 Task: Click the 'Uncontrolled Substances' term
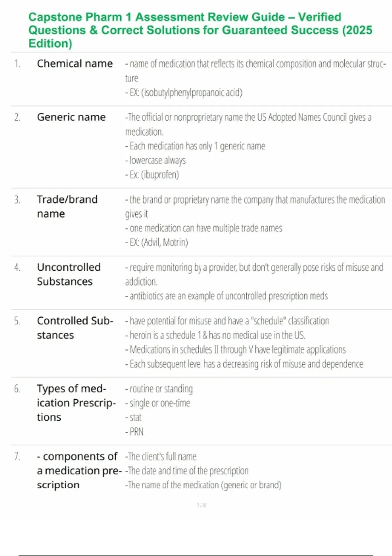click(x=69, y=274)
